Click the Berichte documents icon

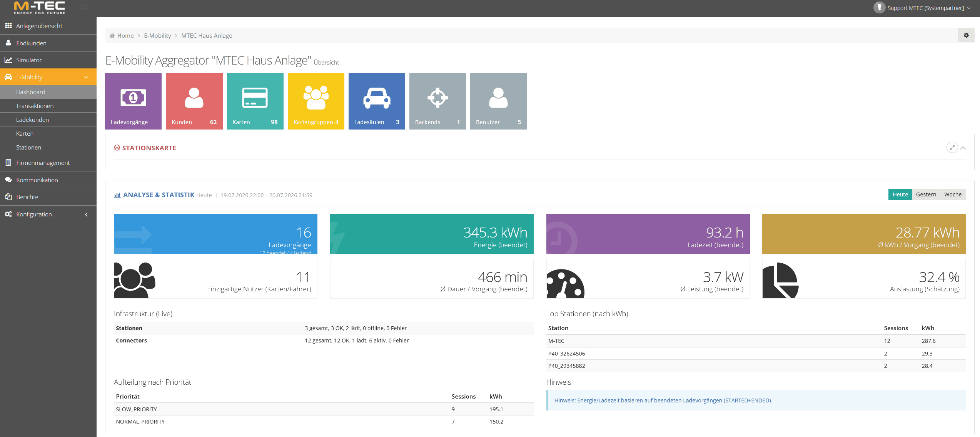[8, 197]
